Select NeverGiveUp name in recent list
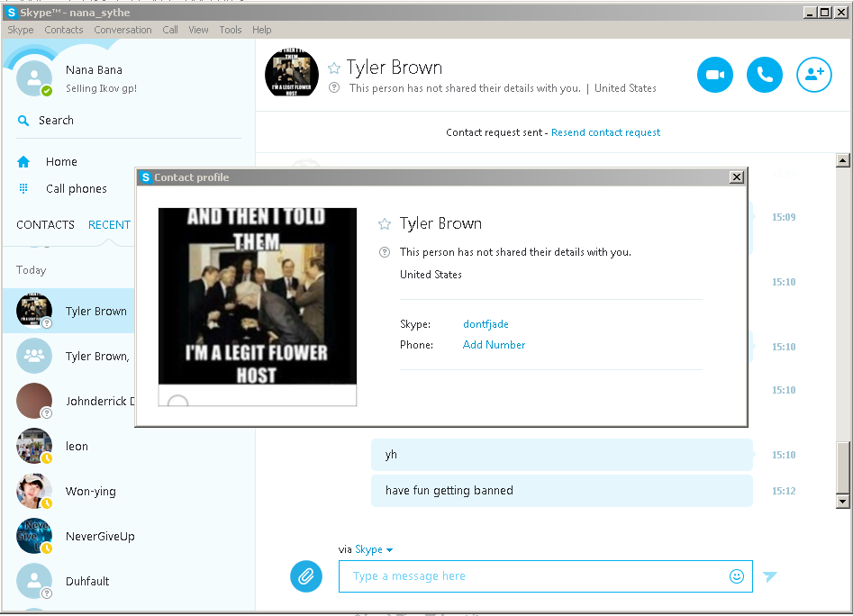The width and height of the screenshot is (853, 616). coord(100,536)
